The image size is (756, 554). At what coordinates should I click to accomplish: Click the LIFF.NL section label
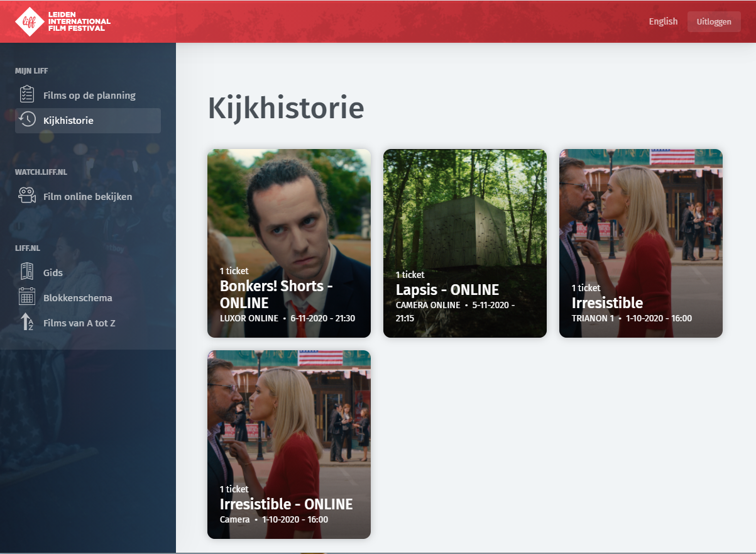coord(28,248)
